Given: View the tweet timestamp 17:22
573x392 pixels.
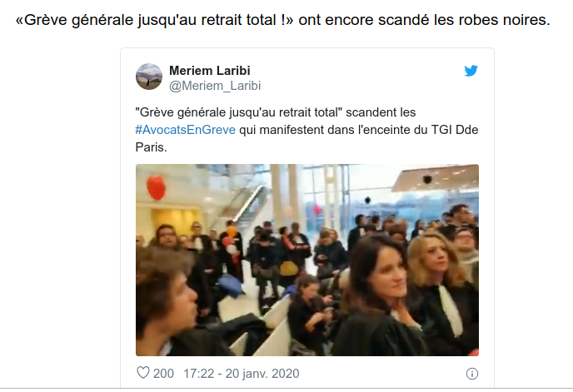Looking at the screenshot, I should tap(198, 374).
